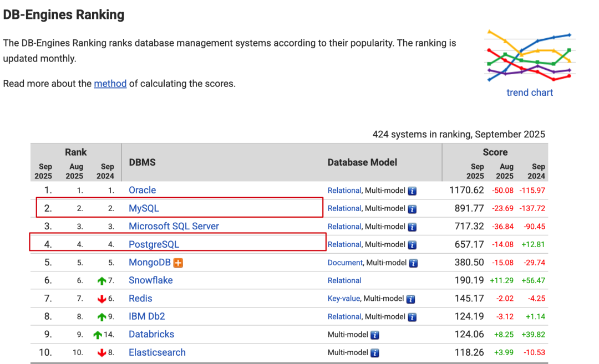Click Databricks's score 124.06
Image resolution: width=599 pixels, height=364 pixels.
point(469,334)
